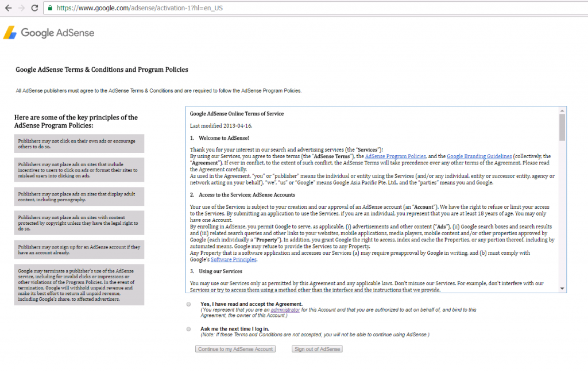Open the administrator link
Image resolution: width=588 pixels, height=372 pixels.
pyautogui.click(x=285, y=310)
